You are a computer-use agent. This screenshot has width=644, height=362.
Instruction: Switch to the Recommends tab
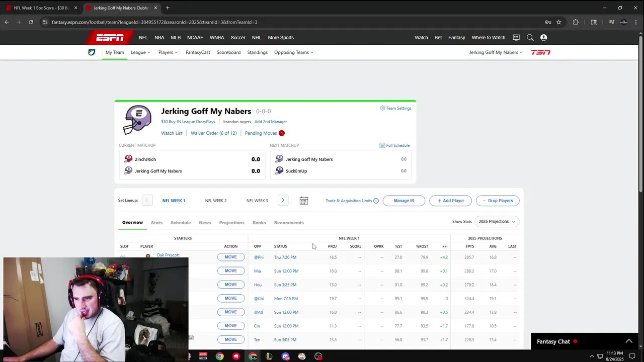(x=289, y=223)
